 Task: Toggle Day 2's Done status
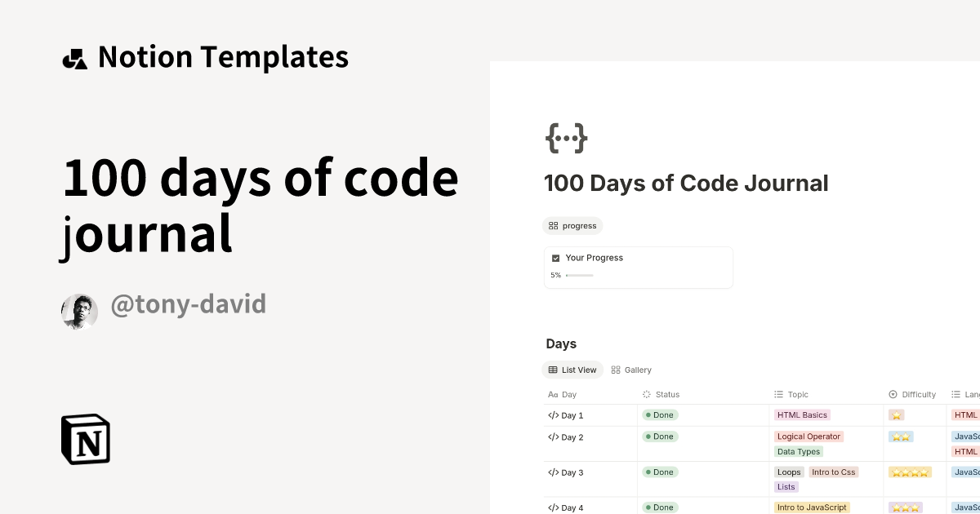coord(660,436)
